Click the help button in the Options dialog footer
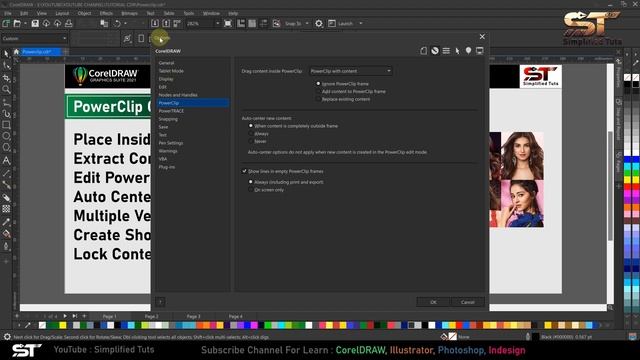 tap(160, 302)
